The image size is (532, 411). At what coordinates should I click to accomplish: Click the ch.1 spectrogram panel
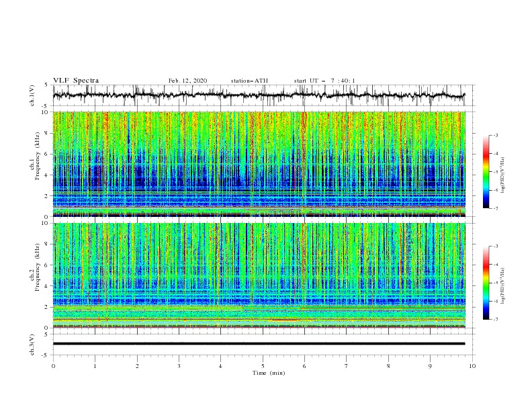(259, 164)
